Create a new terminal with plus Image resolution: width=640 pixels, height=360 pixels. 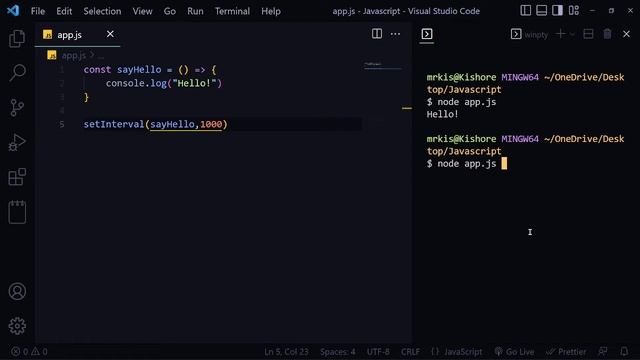pos(561,34)
